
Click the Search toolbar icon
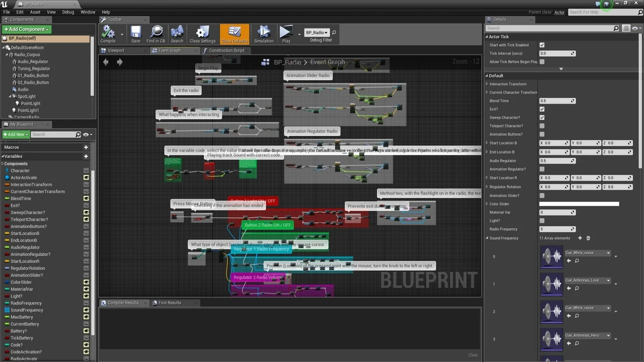click(x=177, y=34)
